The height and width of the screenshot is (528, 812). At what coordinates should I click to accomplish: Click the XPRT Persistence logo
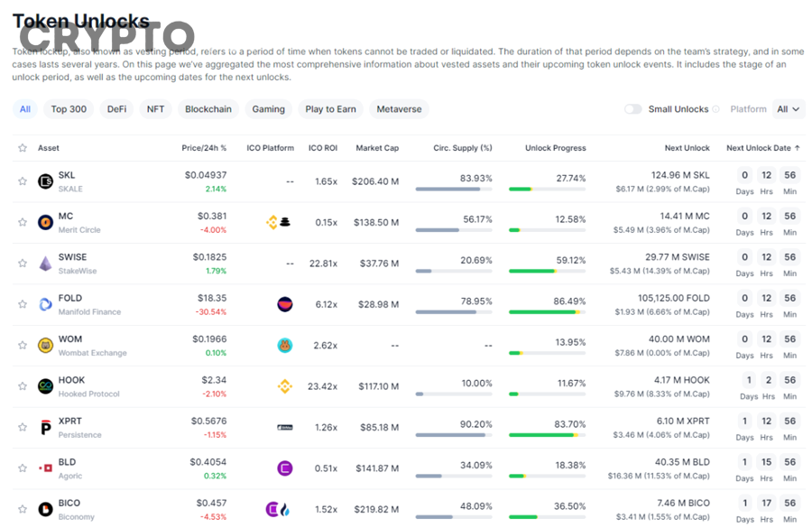coord(46,427)
